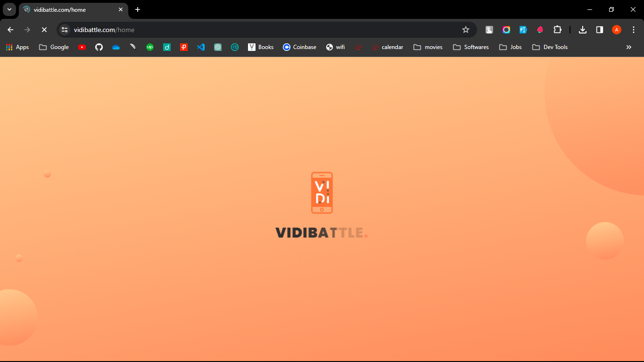Open the teal circular bookmark before Books

tap(235, 47)
